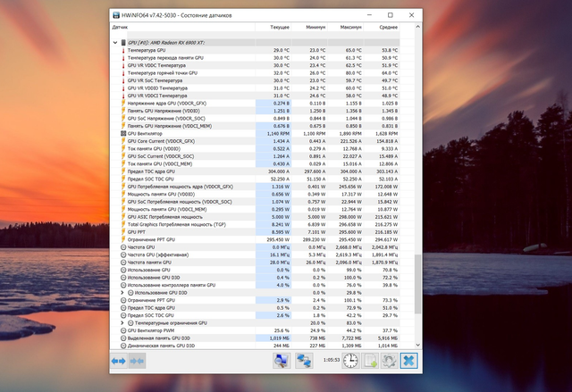Click lightning icon of Предел TDC ядра GPU
This screenshot has height=392, width=572.
click(x=123, y=171)
